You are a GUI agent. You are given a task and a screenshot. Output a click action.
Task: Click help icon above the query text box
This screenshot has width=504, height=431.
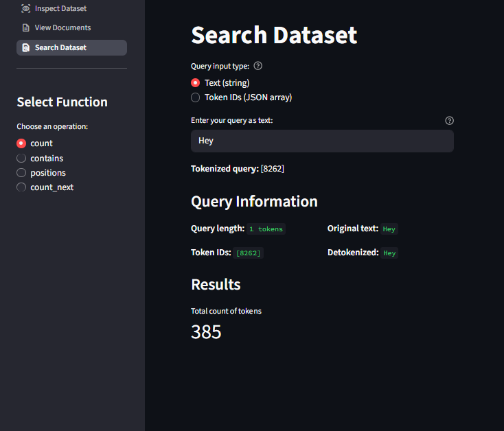tap(449, 121)
